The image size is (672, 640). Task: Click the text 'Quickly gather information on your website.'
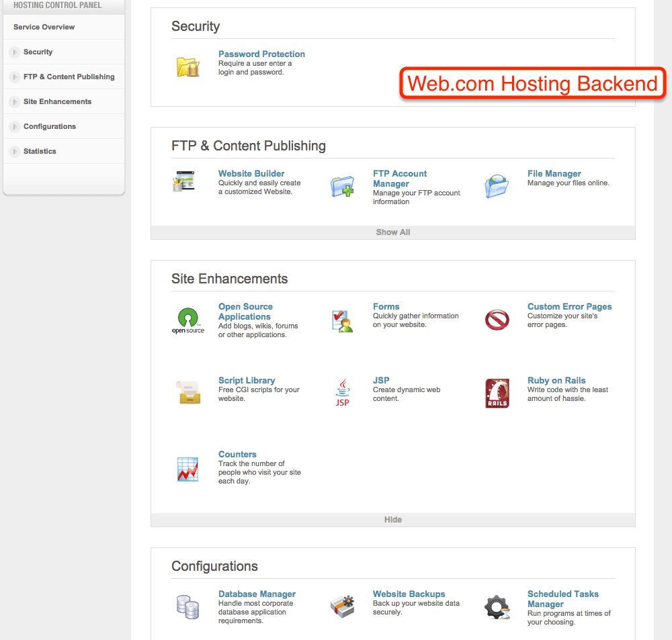click(x=416, y=320)
